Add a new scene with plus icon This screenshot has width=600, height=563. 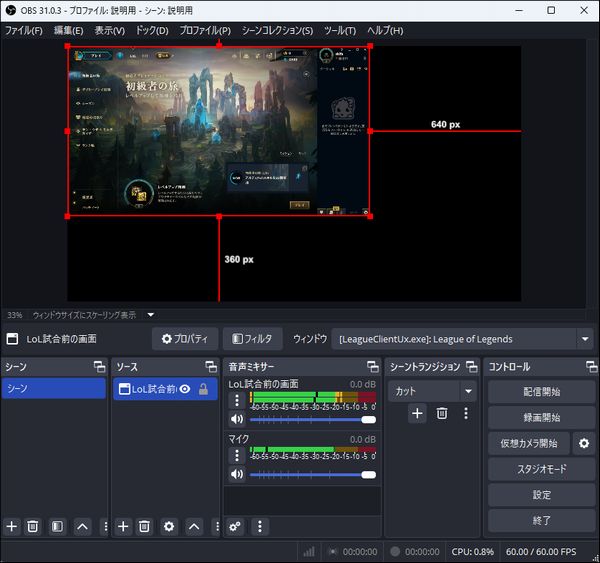tap(11, 527)
